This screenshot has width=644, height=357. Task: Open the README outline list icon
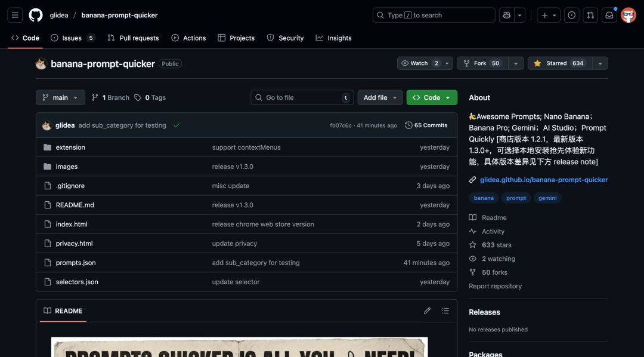coord(445,310)
